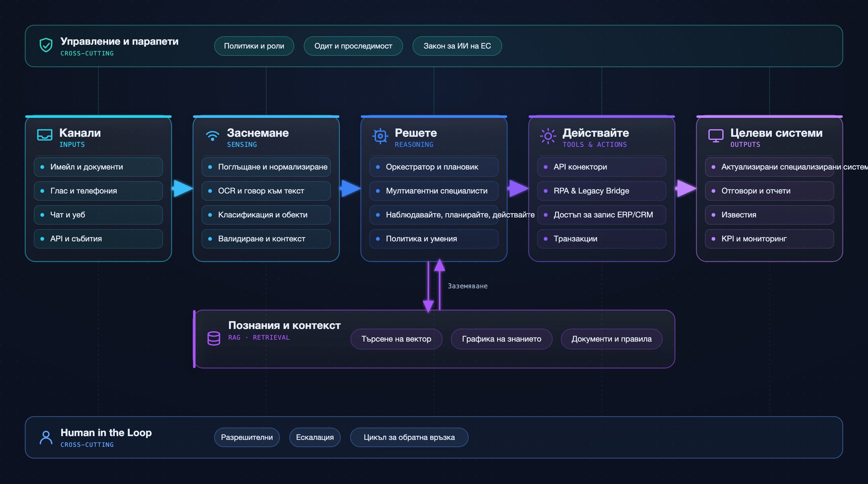Click Оркестратор и плановик item
The image size is (868, 484).
[x=434, y=167]
